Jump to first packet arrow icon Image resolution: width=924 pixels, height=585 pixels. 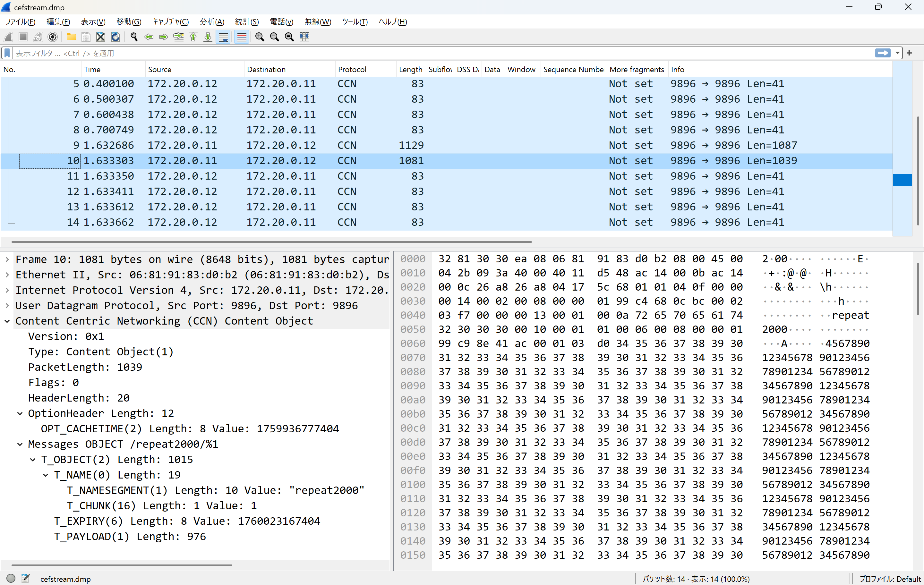(193, 37)
